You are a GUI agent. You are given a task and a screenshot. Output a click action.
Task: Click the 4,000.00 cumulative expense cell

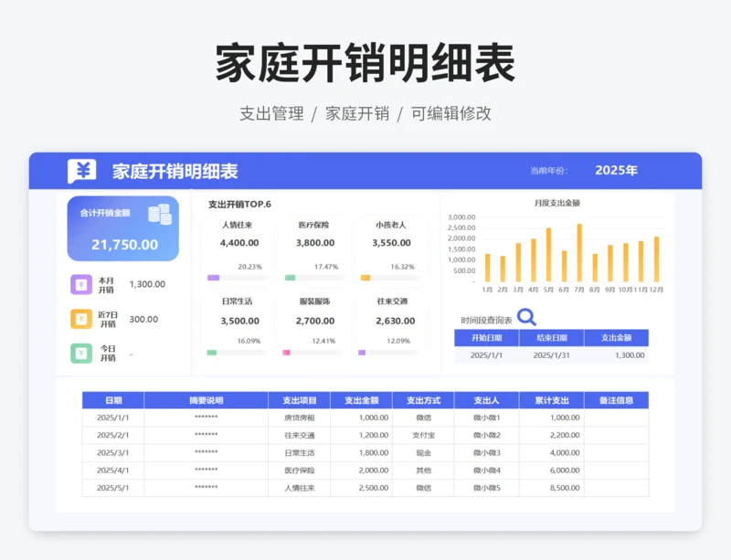tap(552, 453)
